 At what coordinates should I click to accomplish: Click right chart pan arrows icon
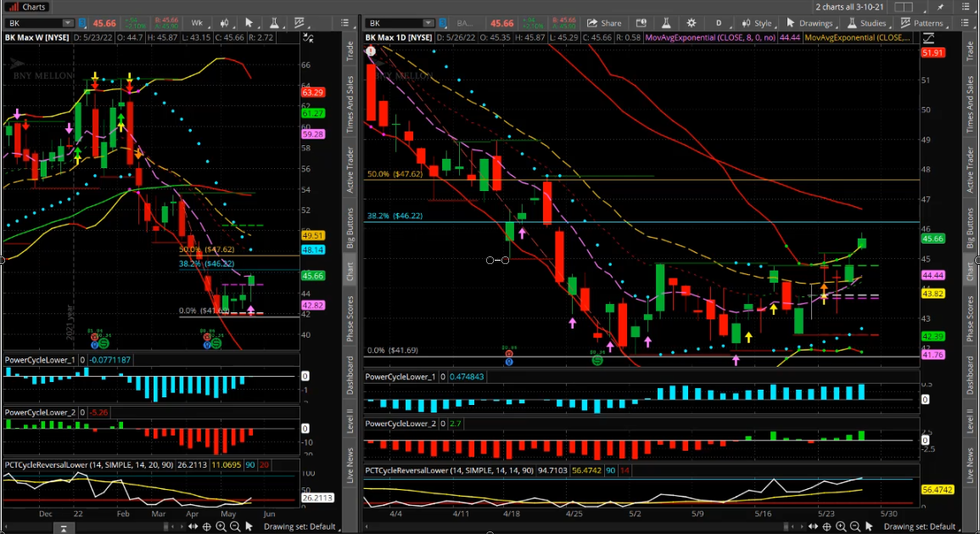(x=813, y=526)
